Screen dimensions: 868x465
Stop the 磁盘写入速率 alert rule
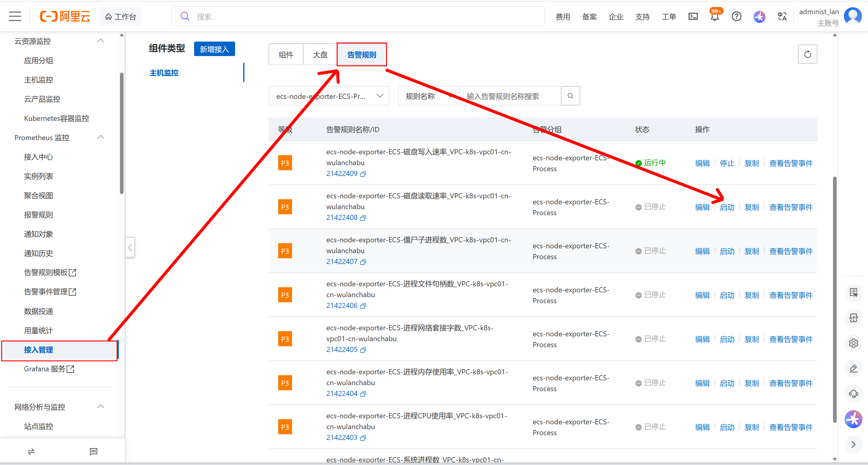[x=727, y=163]
